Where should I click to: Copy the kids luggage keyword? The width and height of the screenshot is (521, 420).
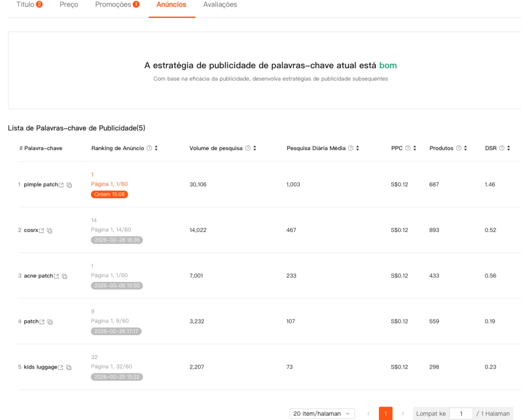(69, 368)
